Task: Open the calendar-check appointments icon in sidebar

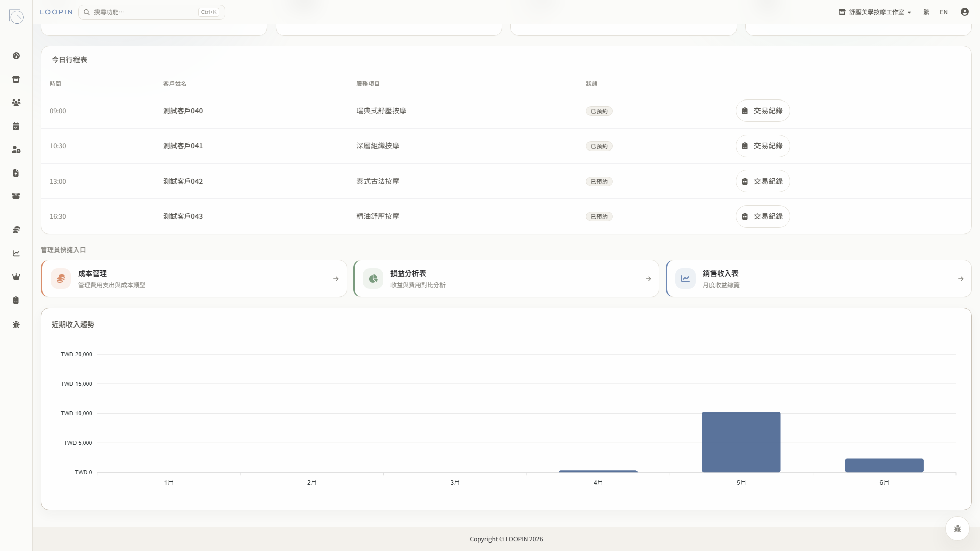Action: pyautogui.click(x=16, y=126)
